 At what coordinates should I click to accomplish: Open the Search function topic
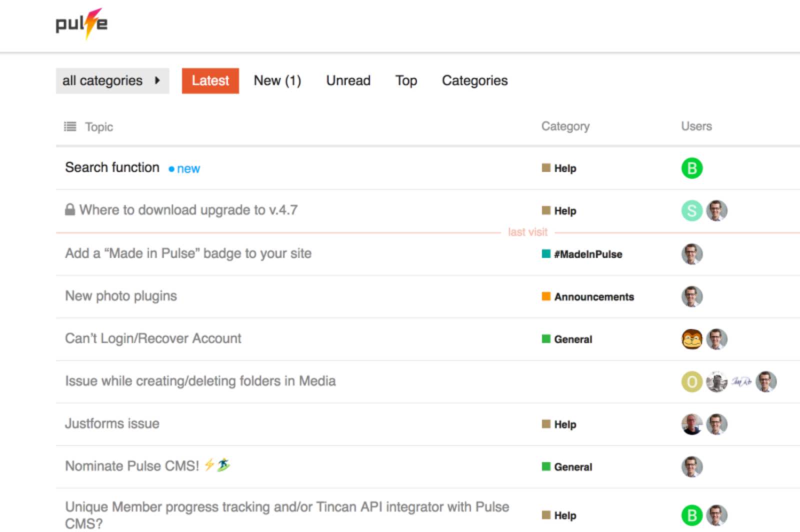click(x=112, y=167)
